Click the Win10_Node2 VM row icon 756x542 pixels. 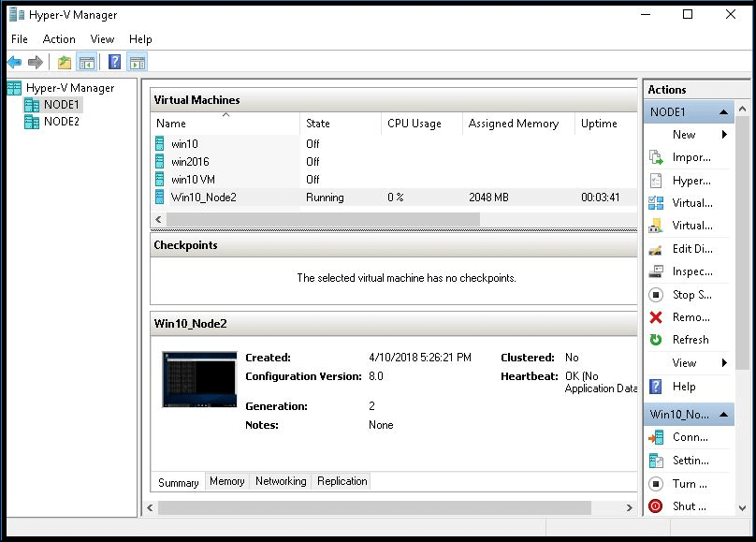pyautogui.click(x=160, y=198)
